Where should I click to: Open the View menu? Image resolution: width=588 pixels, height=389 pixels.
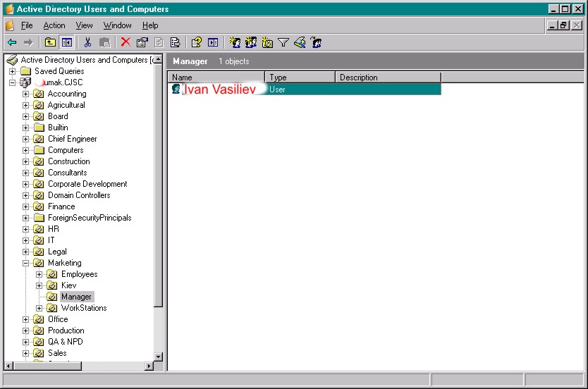pos(84,25)
